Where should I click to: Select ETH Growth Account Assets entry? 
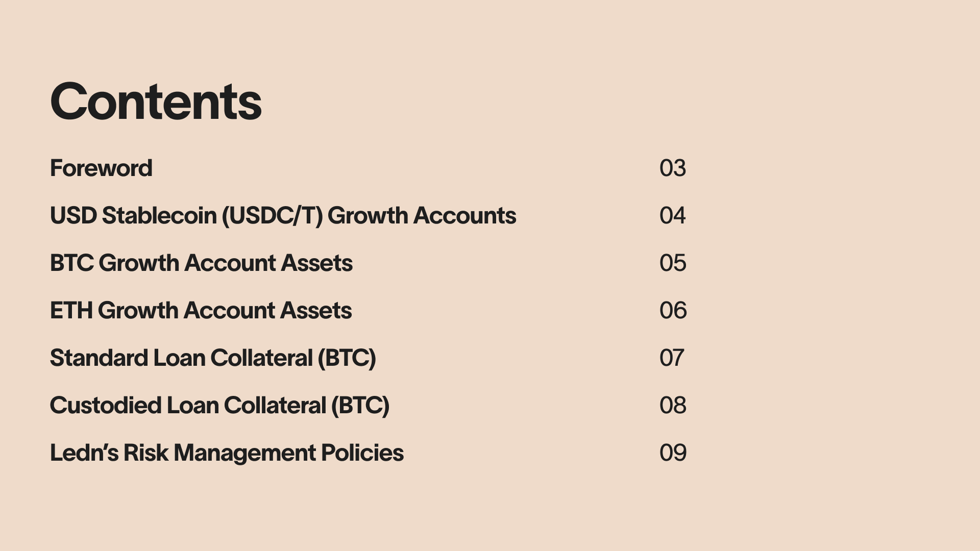pos(201,310)
